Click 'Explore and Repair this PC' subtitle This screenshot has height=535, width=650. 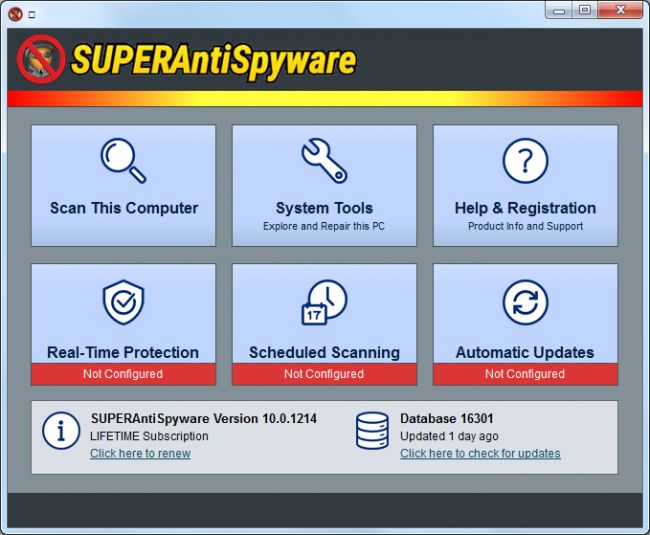(324, 226)
